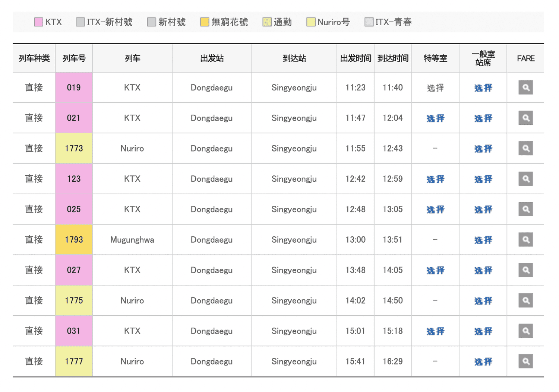
Task: Click greyed first class option for train 019
Action: (x=435, y=88)
